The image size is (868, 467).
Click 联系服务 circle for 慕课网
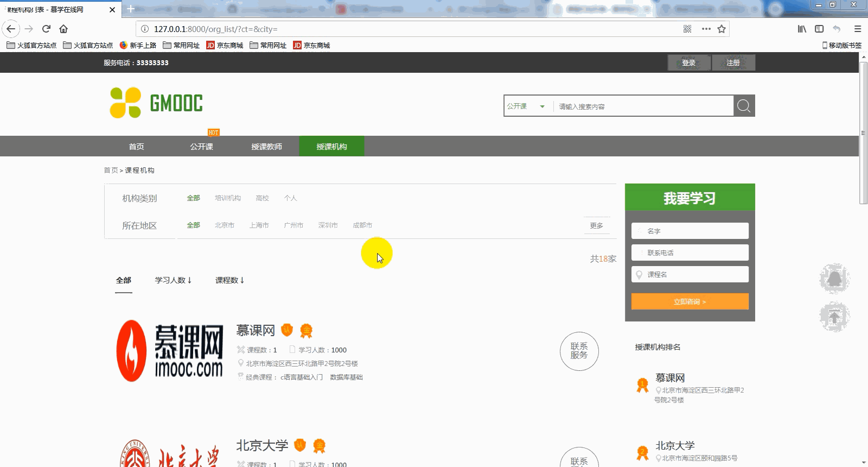(x=579, y=351)
